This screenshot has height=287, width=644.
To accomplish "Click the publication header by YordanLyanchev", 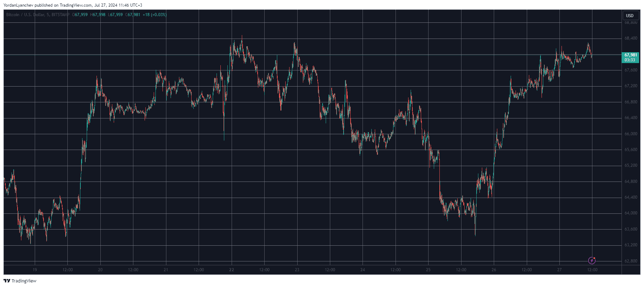I will 73,5.
